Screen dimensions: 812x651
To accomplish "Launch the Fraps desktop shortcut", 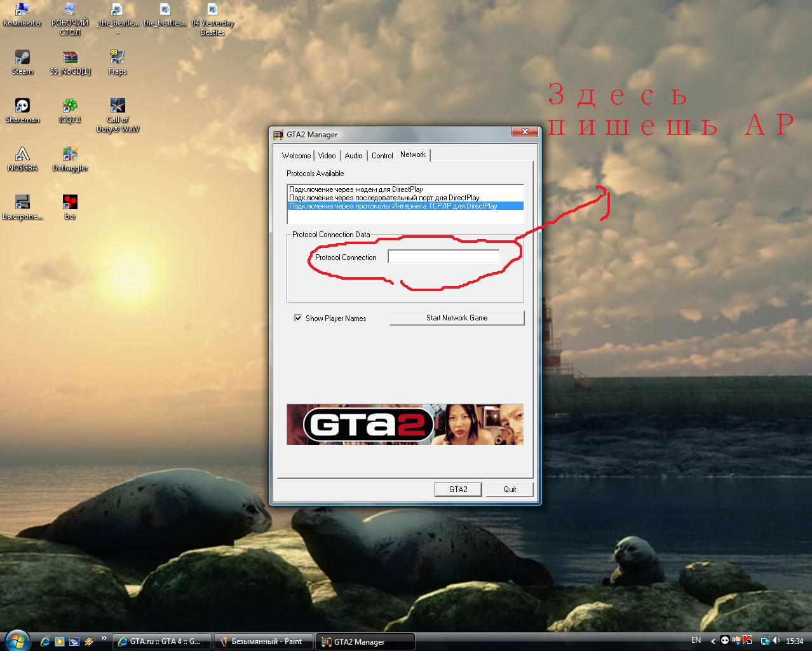I will pyautogui.click(x=118, y=62).
